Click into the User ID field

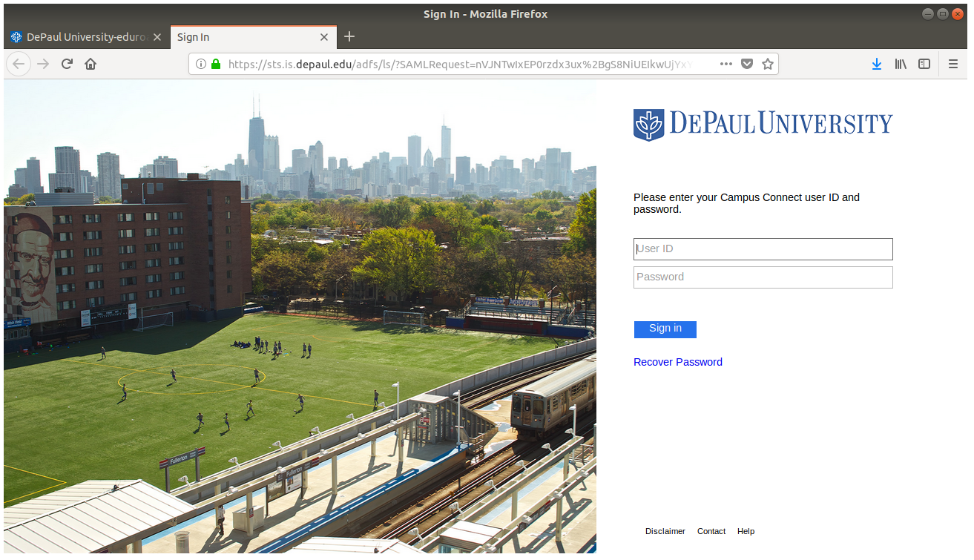coord(763,249)
